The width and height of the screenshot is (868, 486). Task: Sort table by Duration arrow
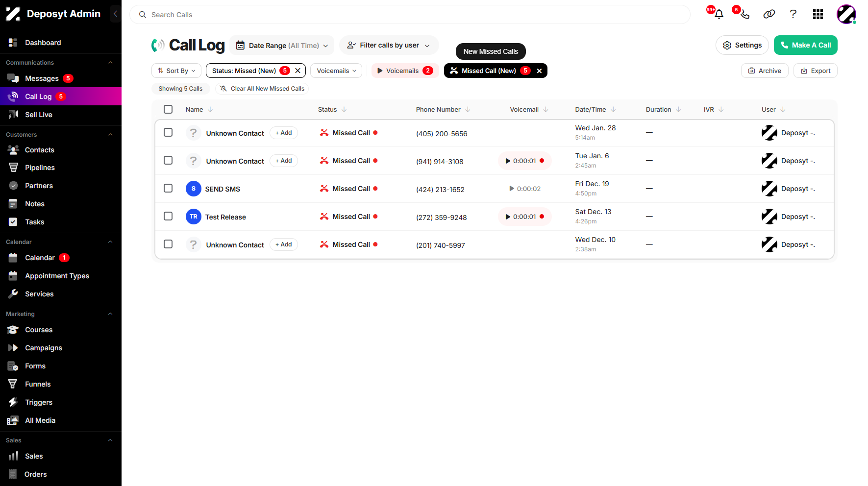click(x=678, y=109)
